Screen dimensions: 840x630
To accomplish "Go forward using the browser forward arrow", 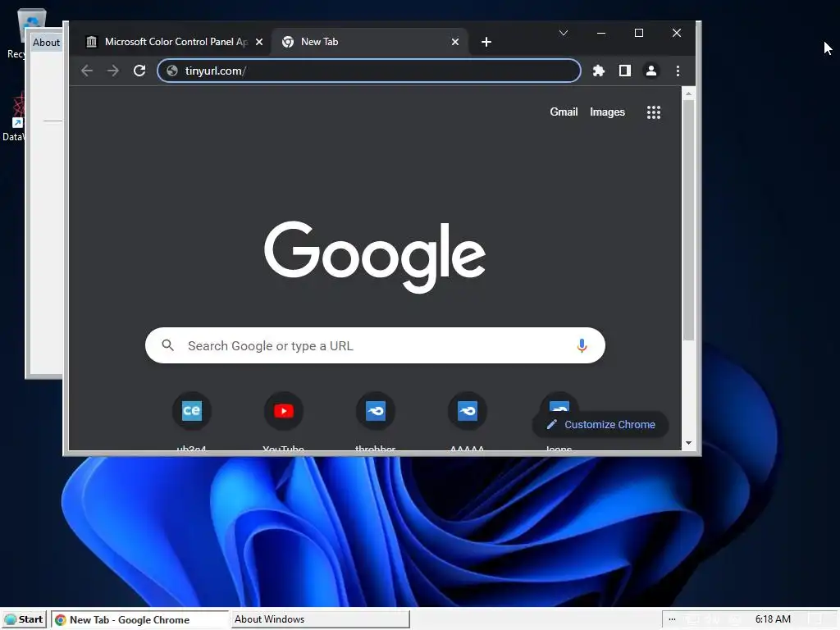I will click(x=112, y=71).
